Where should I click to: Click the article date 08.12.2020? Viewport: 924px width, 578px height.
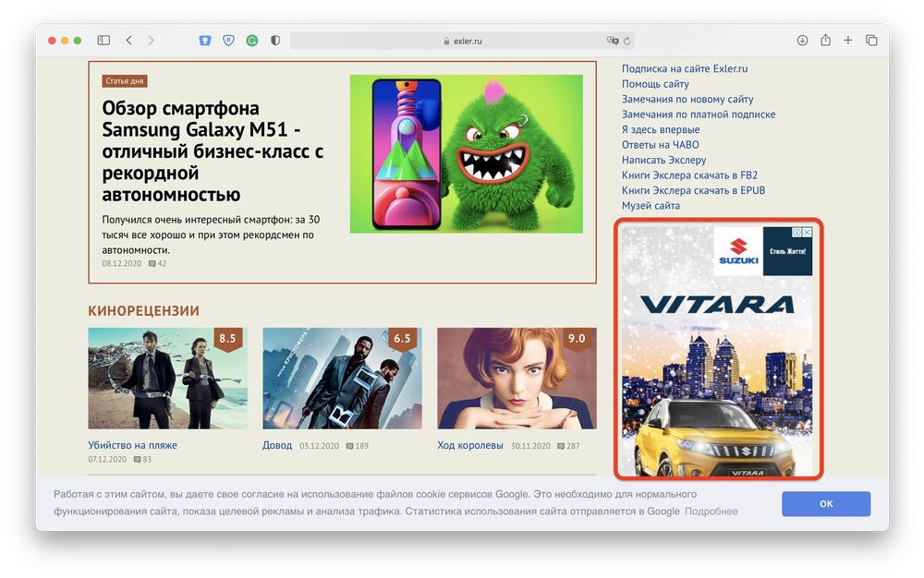[122, 263]
